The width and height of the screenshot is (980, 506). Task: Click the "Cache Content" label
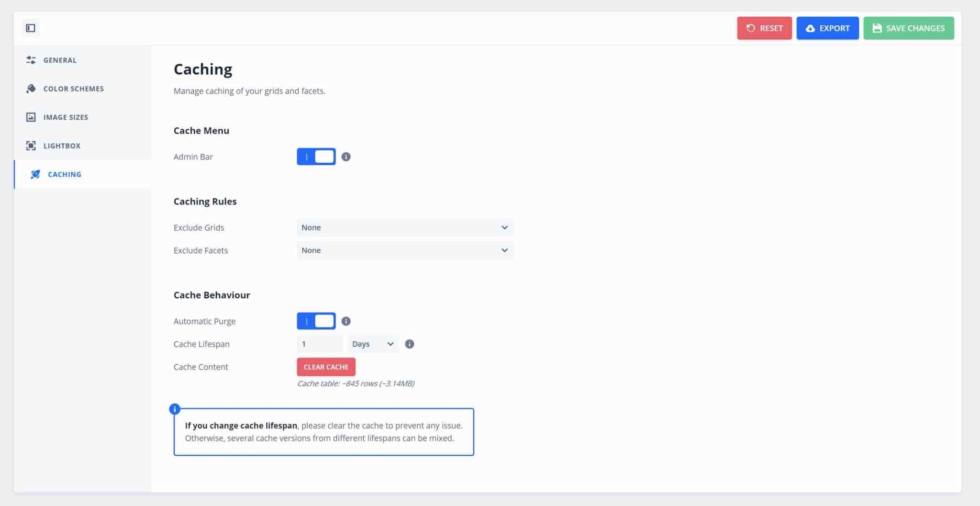(201, 367)
